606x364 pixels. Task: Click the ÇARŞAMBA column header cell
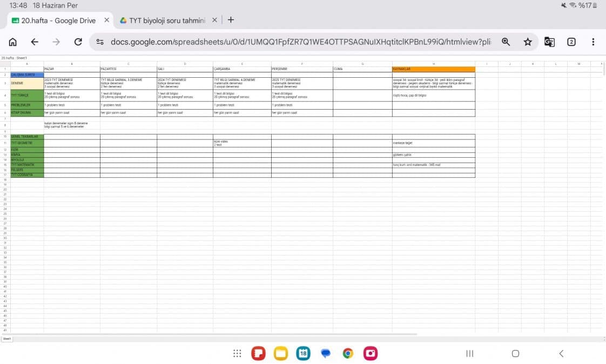(x=242, y=69)
